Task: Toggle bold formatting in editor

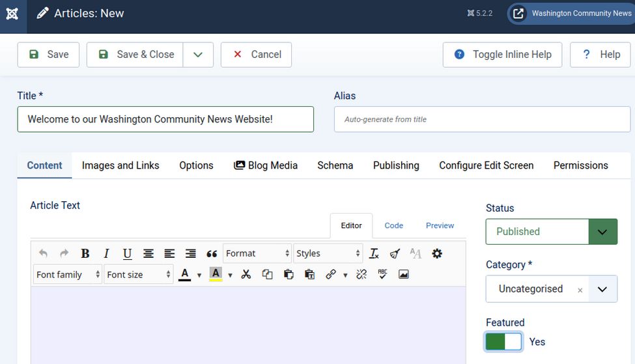Action: [85, 253]
